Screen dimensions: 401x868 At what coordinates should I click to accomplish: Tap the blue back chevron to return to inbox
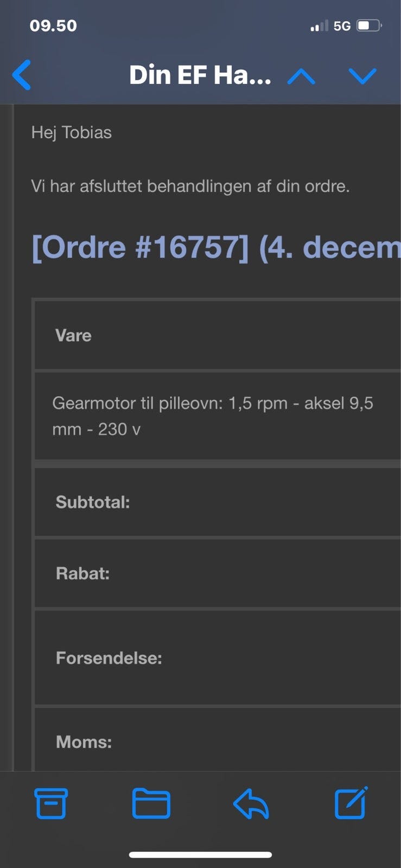click(21, 75)
